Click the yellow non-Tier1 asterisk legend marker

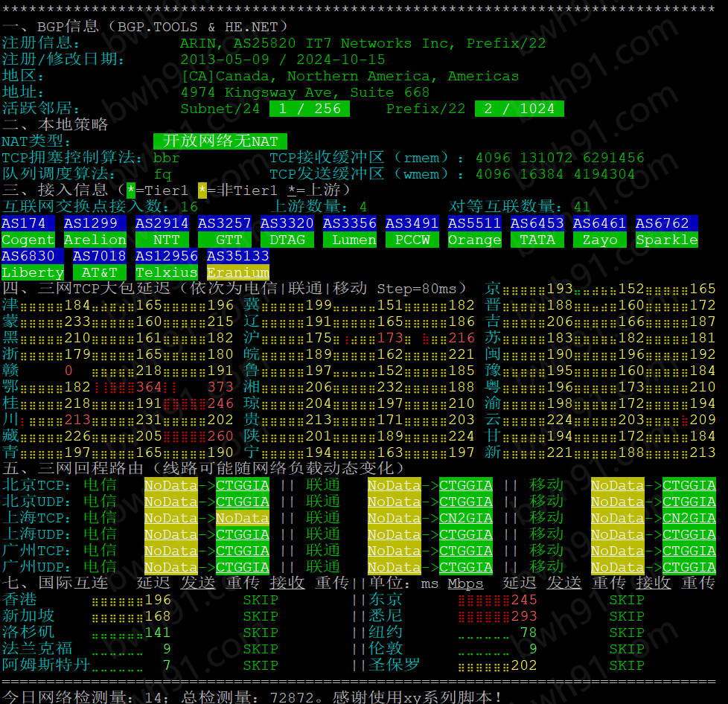tap(202, 191)
